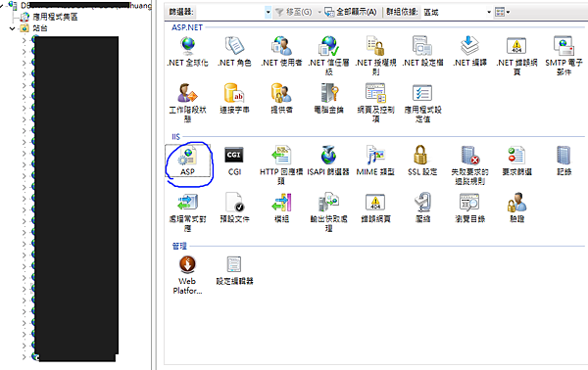Viewport: 588px width, 370px height.
Task: Click the ASP.NET group header
Action: click(187, 27)
